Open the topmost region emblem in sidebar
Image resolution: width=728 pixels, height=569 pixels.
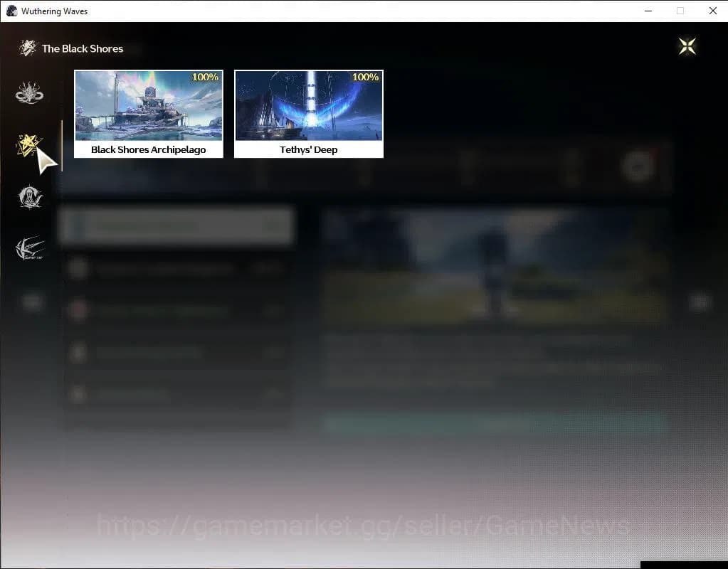click(29, 93)
